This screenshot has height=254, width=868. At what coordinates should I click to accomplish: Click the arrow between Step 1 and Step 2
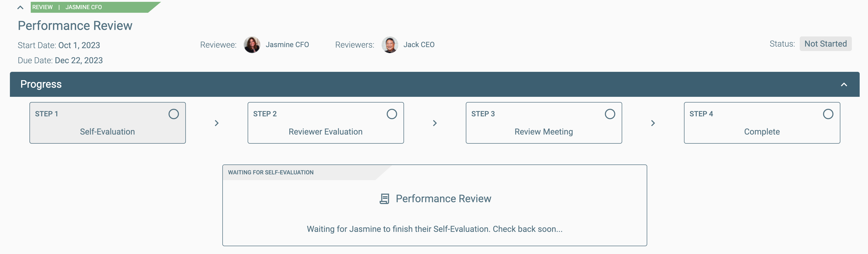point(217,123)
